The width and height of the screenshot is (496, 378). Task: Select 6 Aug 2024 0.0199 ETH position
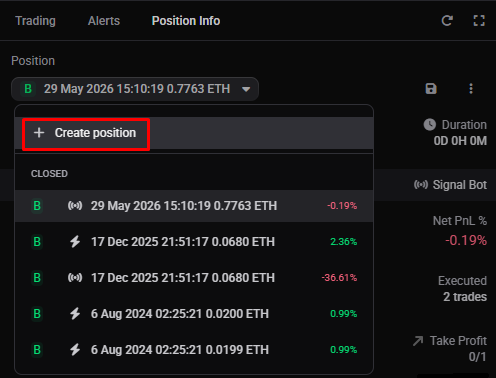[x=194, y=350]
